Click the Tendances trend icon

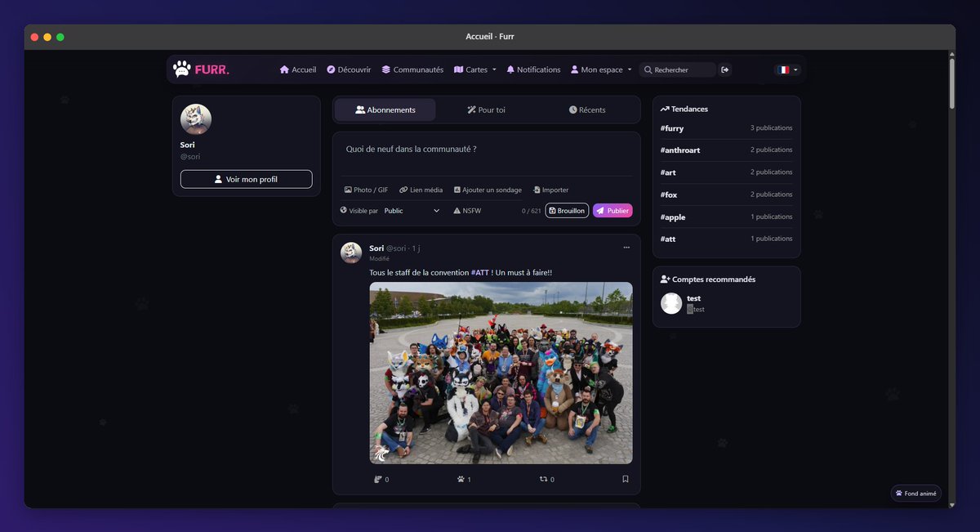pyautogui.click(x=665, y=109)
